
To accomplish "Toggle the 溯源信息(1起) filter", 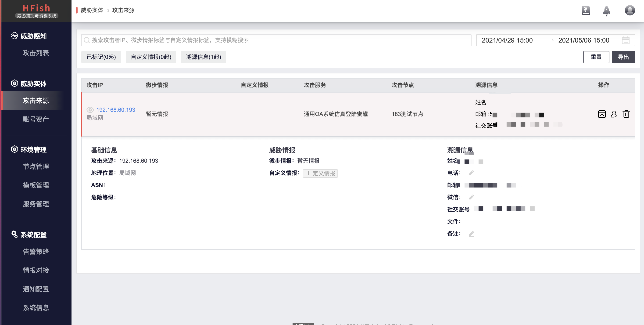I will click(x=203, y=57).
